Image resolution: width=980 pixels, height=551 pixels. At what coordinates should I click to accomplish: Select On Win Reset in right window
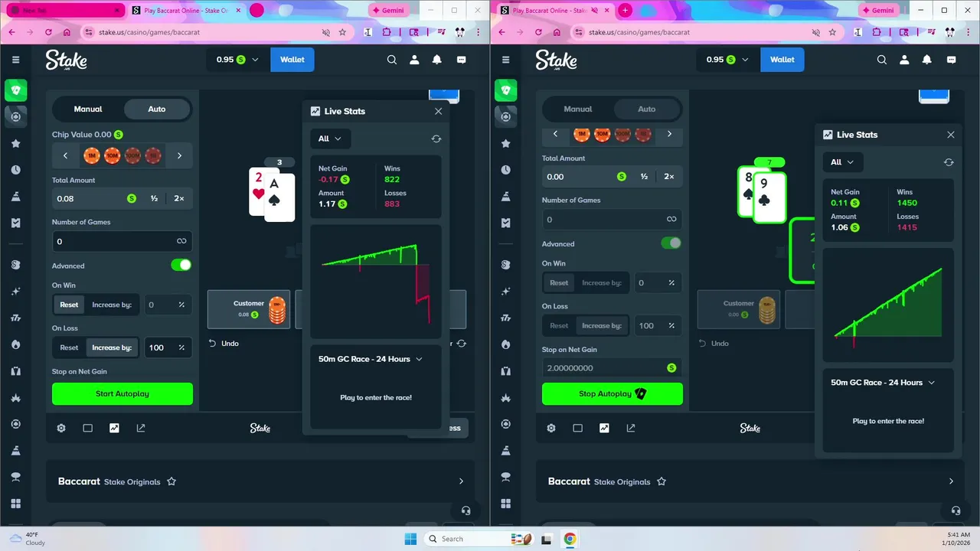click(559, 282)
